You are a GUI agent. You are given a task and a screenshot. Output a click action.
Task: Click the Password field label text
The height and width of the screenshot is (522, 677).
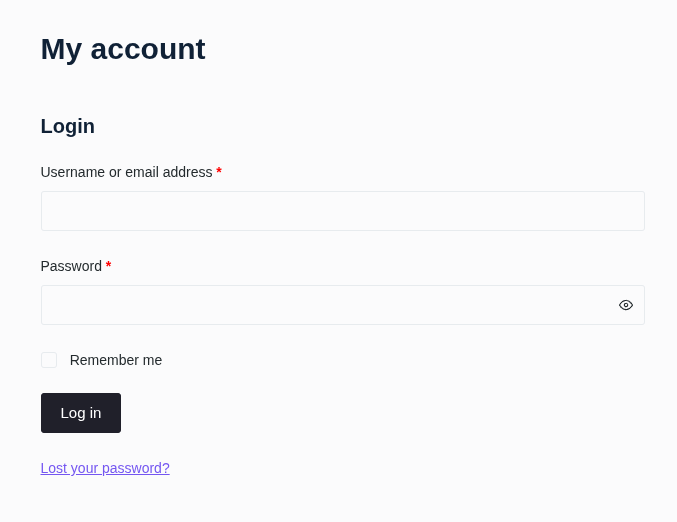click(x=71, y=266)
